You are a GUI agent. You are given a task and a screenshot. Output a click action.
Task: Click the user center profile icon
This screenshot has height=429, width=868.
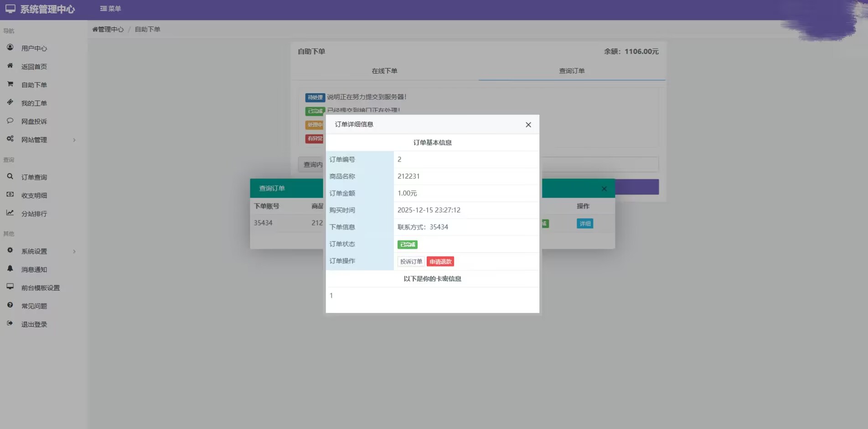coord(10,47)
